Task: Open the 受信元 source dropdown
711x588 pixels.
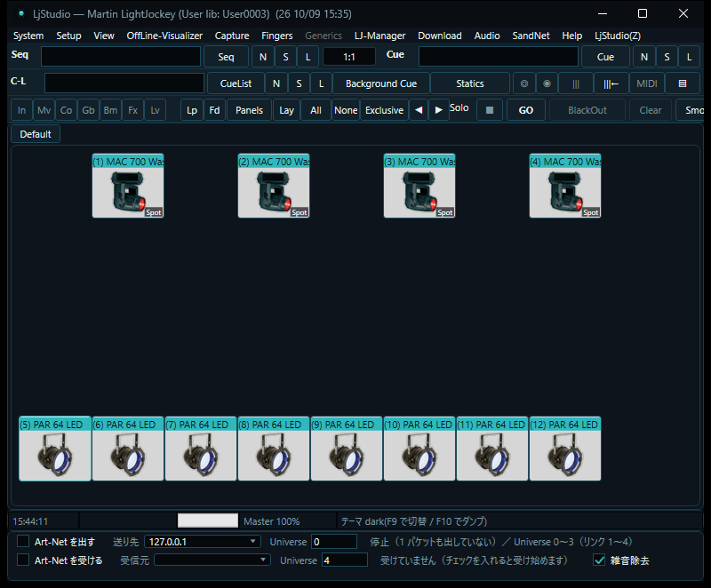Action: click(x=212, y=560)
